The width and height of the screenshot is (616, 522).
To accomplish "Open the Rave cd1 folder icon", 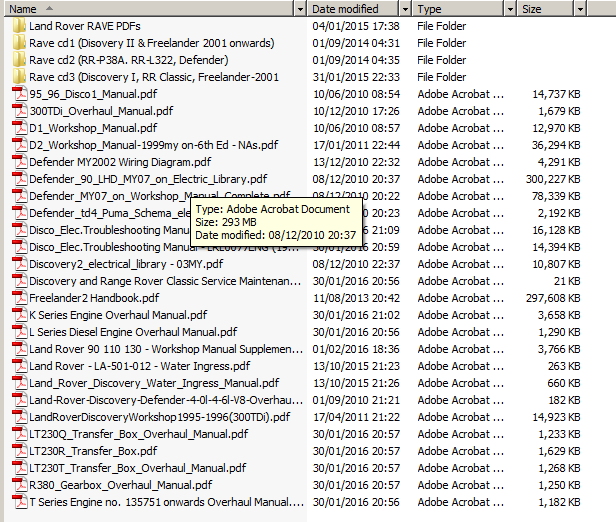I will coord(19,43).
